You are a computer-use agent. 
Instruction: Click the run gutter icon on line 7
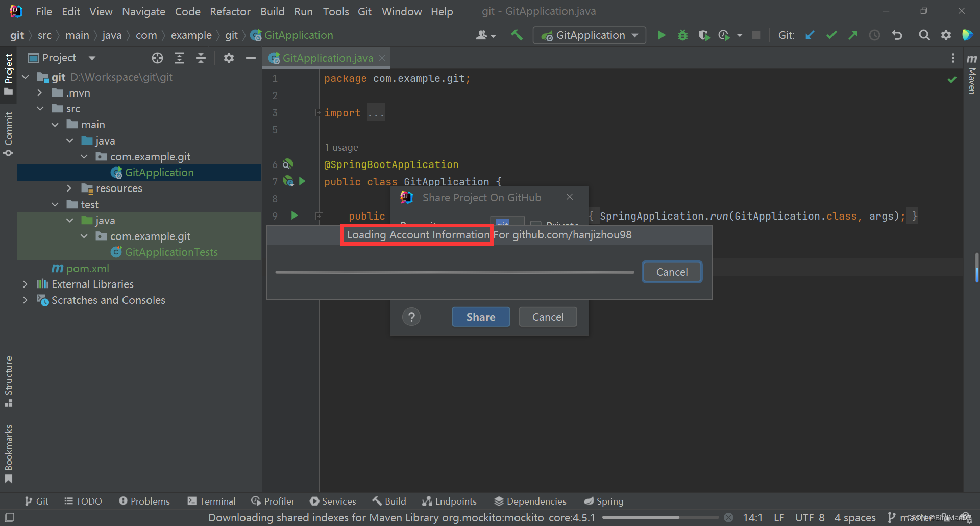tap(302, 181)
